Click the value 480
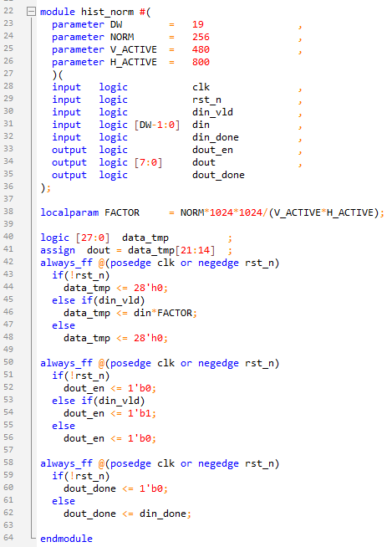Screen dimensions: 392x547 [201, 49]
